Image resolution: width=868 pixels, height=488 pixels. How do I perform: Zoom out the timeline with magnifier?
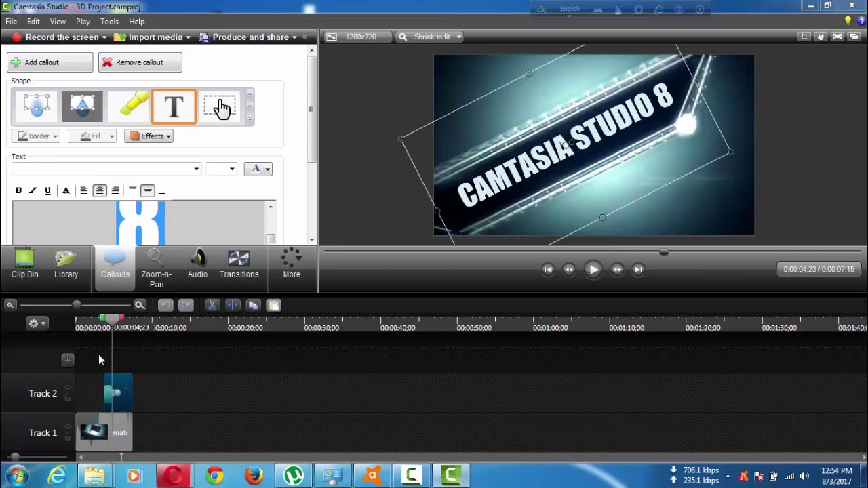[10, 306]
